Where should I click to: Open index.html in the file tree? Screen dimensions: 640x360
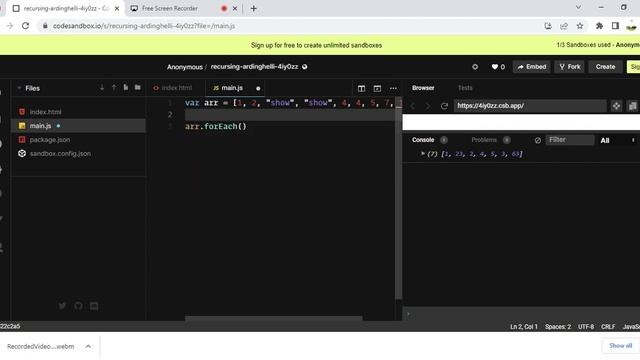pyautogui.click(x=78, y=112)
